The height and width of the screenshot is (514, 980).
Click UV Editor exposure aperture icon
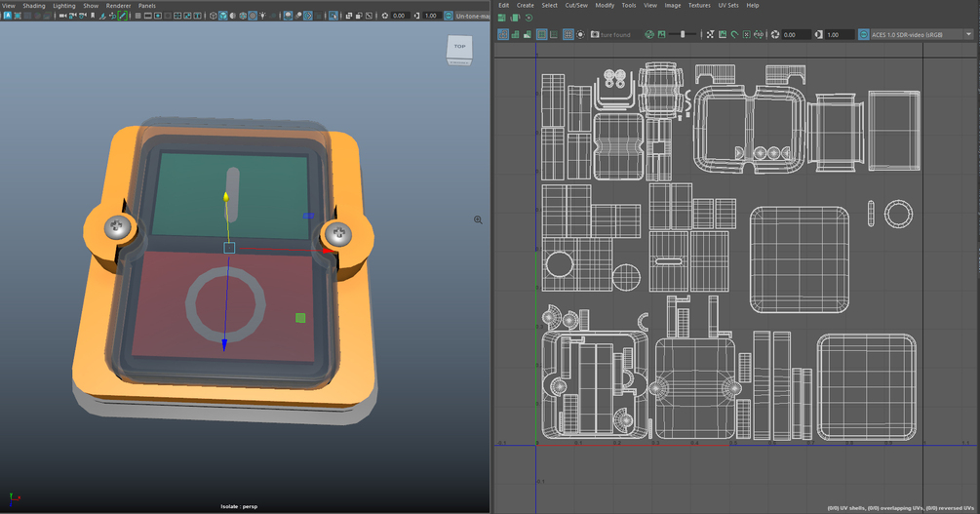tap(775, 34)
